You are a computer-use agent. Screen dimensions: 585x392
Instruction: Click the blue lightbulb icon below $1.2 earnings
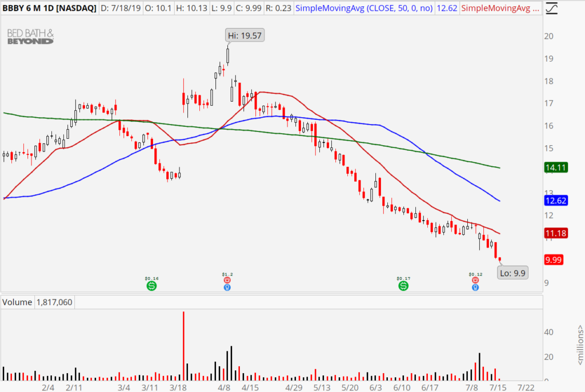[x=227, y=287]
